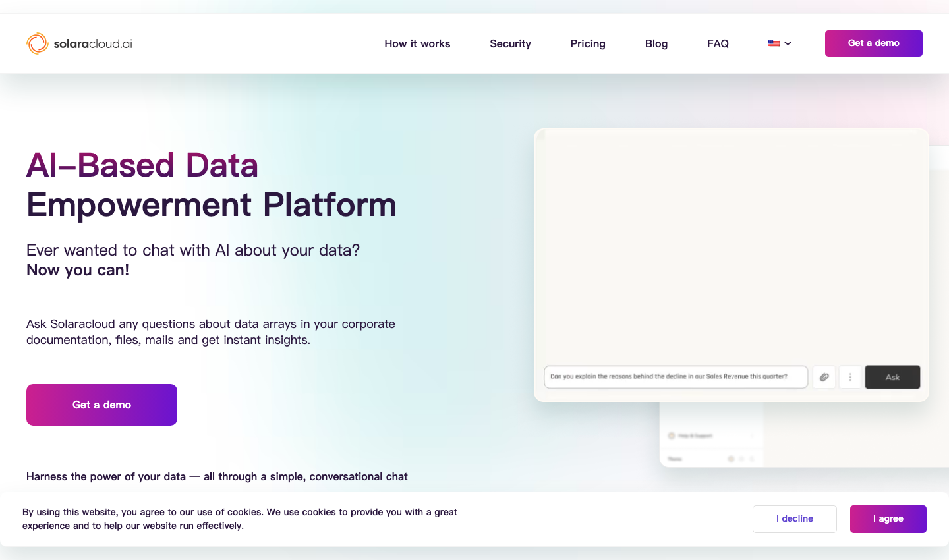Click the US flag language icon
949x560 pixels.
coord(774,43)
